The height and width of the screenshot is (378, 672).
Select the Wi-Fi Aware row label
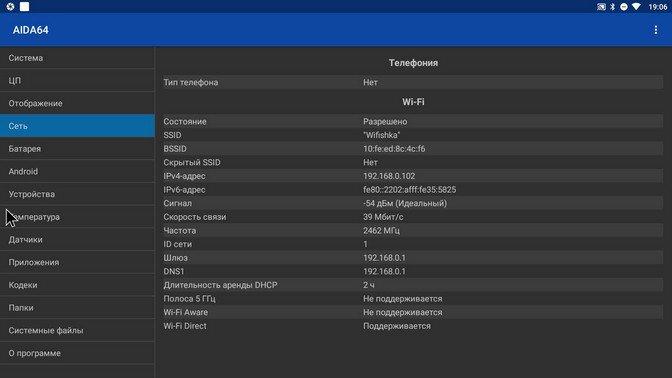tap(185, 312)
